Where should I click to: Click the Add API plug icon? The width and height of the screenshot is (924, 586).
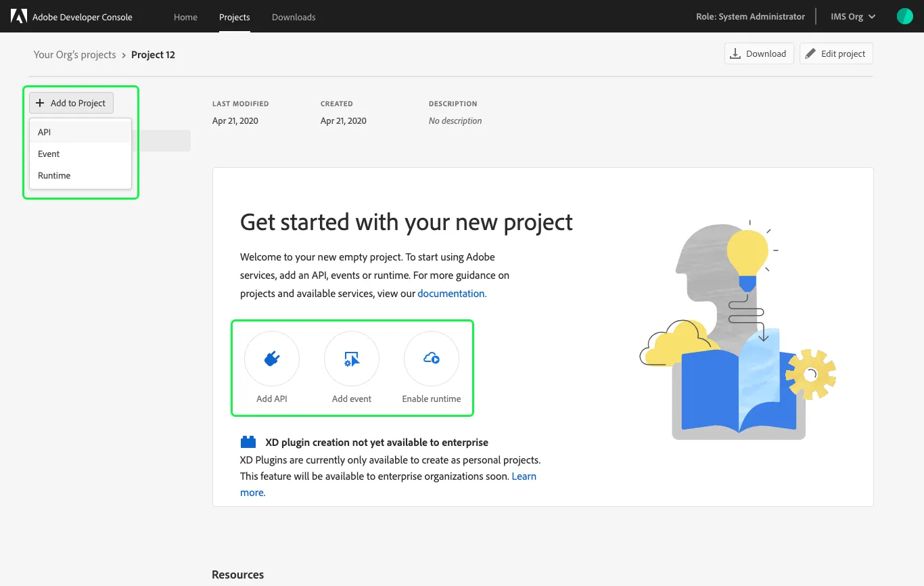[272, 359]
